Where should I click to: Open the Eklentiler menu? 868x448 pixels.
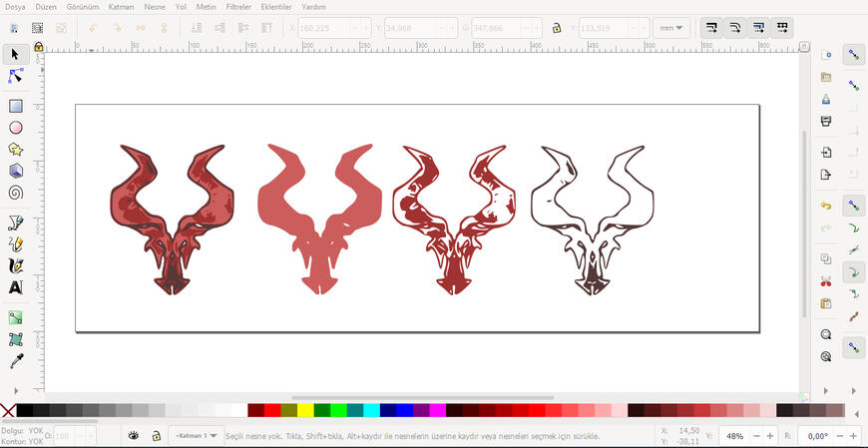coord(276,6)
